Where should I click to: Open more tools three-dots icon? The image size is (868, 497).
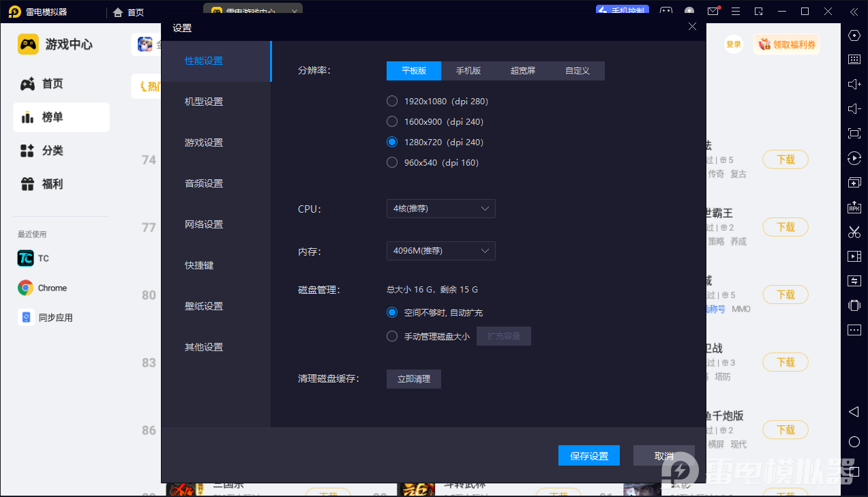point(854,330)
